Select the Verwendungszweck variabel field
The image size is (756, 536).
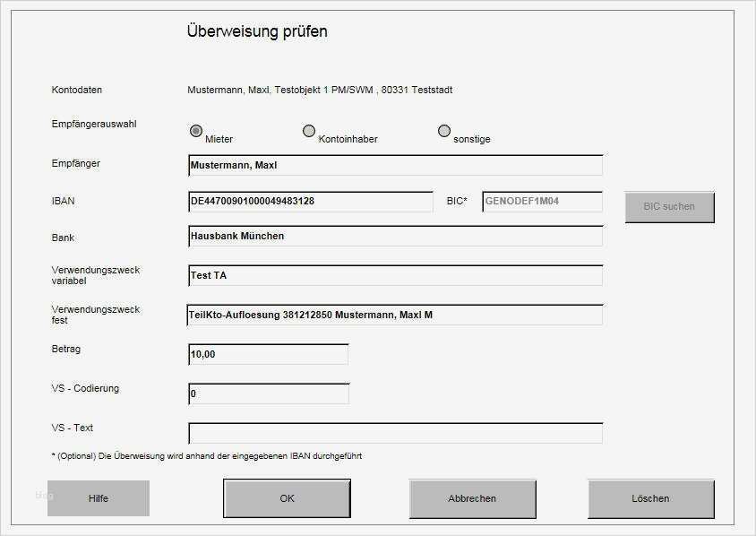click(x=394, y=275)
